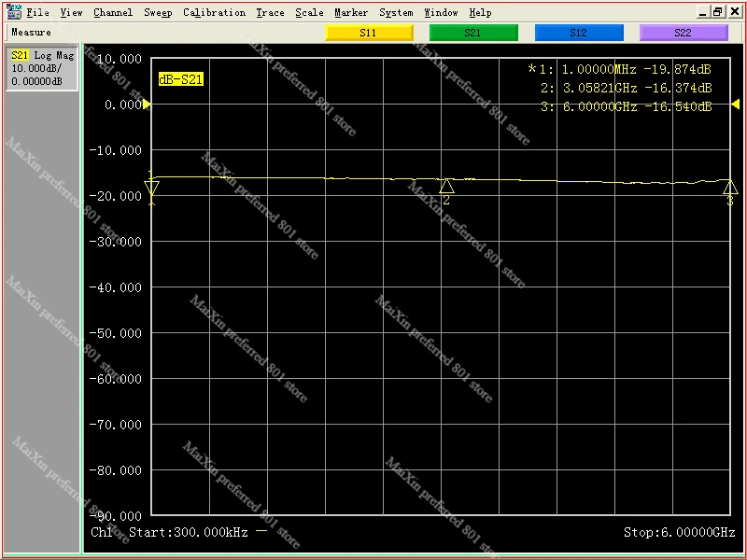This screenshot has height=560, width=747.
Task: Restore the window using restore button
Action: (718, 12)
